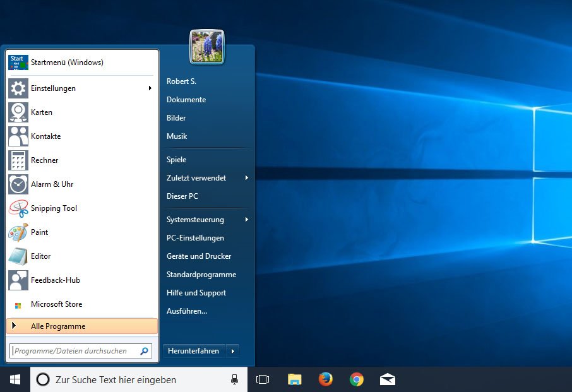This screenshot has height=392, width=572.
Task: Open Standardprogramme
Action: tap(201, 275)
